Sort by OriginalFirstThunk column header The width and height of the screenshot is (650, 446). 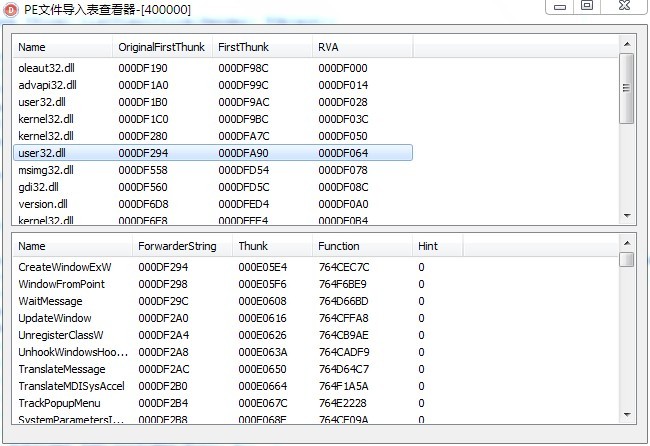coord(162,47)
